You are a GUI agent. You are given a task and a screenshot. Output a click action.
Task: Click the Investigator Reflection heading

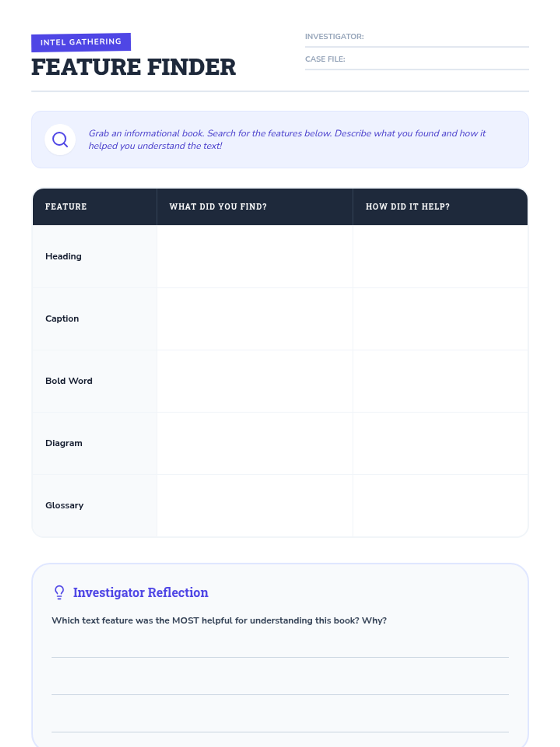[x=140, y=592]
